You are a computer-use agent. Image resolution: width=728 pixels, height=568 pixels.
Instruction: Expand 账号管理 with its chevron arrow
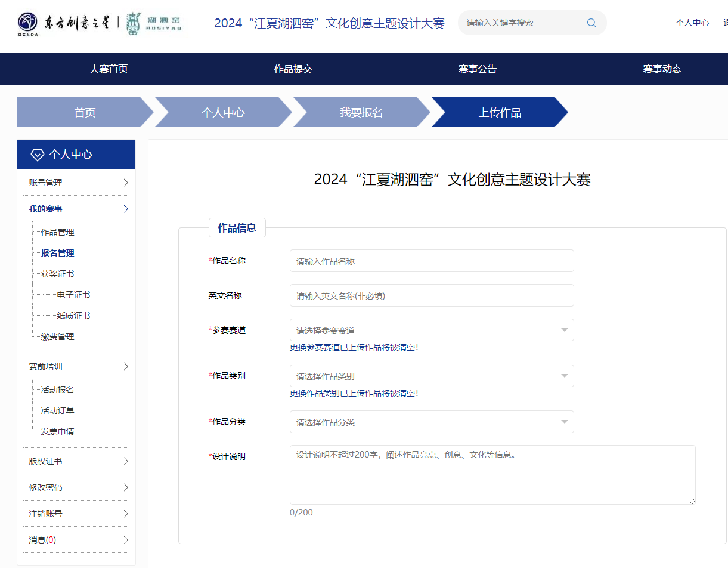point(125,183)
